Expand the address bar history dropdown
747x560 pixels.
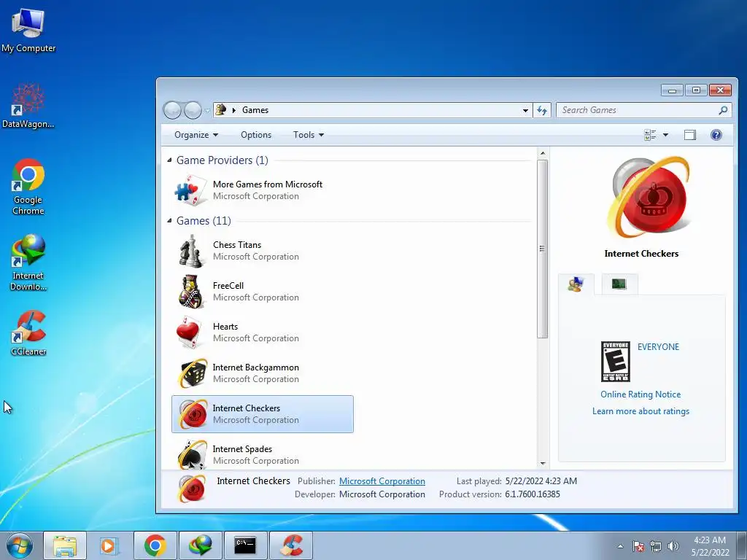pos(525,110)
